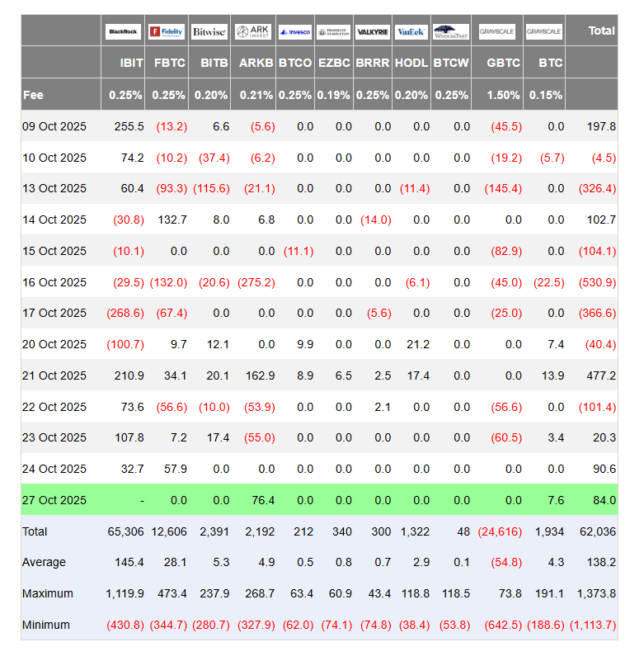
Task: Click the 107.8 IBIT value
Action: click(129, 437)
